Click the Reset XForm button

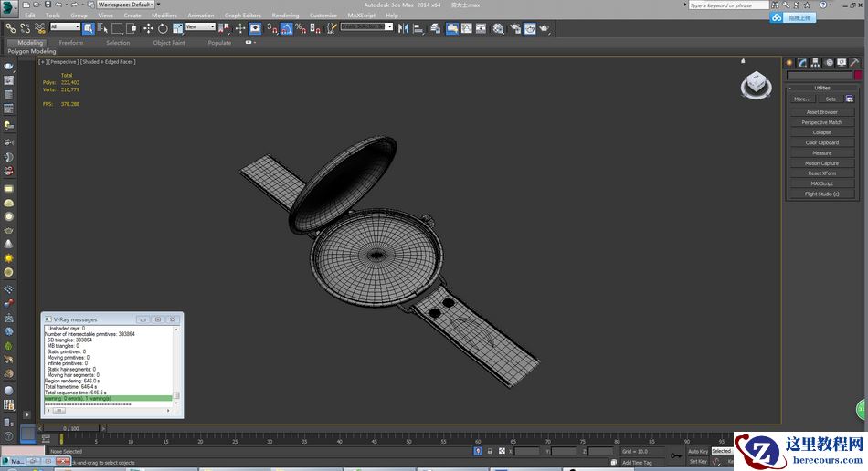click(x=821, y=173)
